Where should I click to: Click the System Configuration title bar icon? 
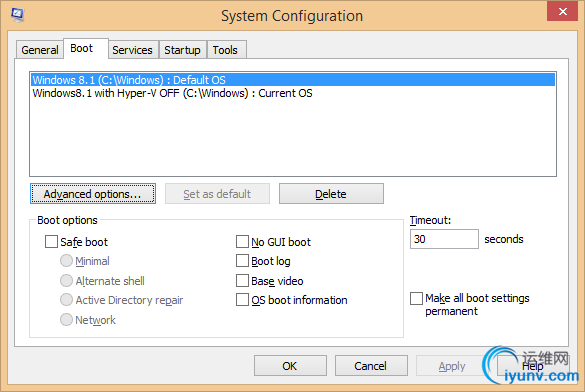click(17, 15)
